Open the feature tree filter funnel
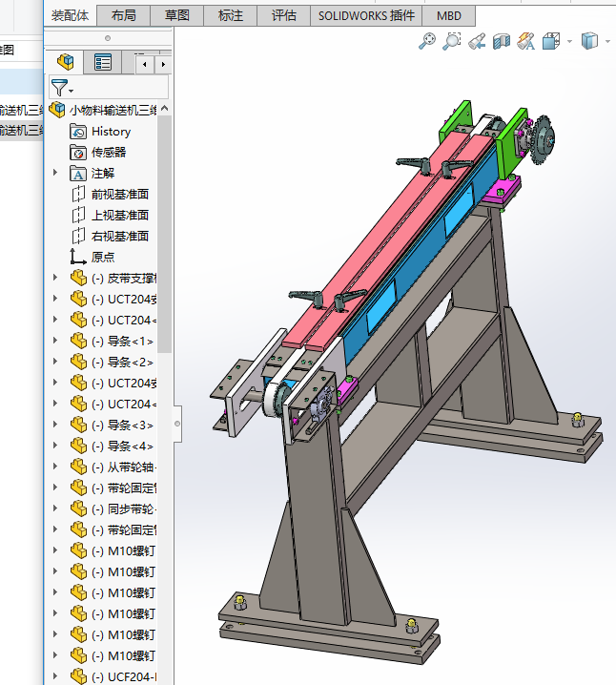 click(x=60, y=88)
